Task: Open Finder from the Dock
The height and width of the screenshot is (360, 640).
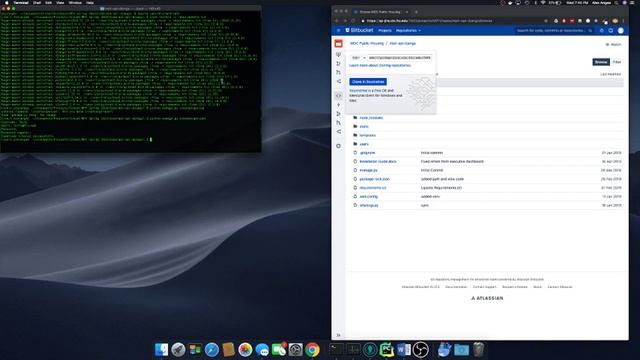Action: (x=162, y=350)
